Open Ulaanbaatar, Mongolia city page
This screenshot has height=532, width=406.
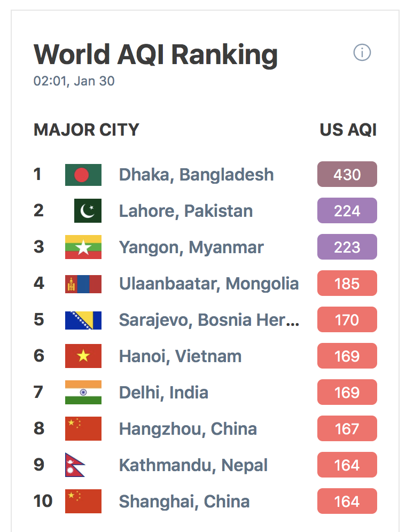(209, 284)
